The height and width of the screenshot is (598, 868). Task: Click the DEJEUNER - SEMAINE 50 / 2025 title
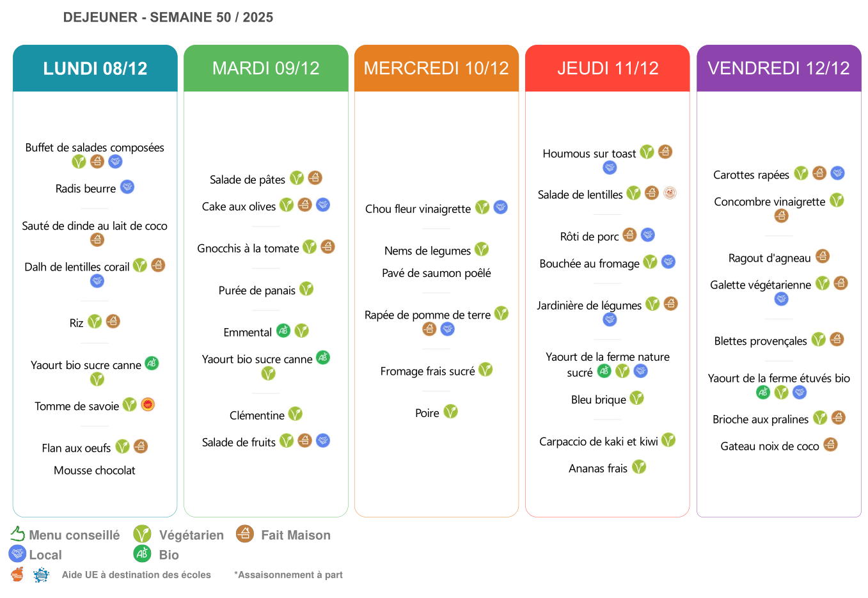coord(168,17)
